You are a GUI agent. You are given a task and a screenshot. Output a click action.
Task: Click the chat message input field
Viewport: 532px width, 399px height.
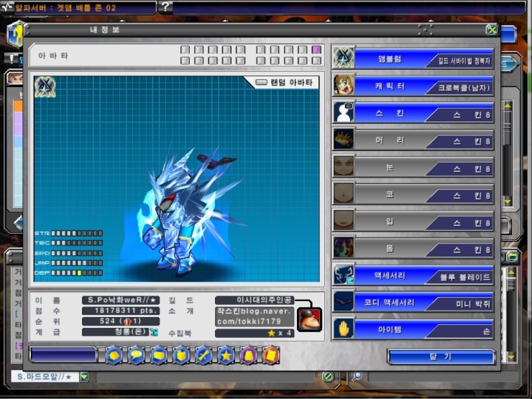[206, 377]
